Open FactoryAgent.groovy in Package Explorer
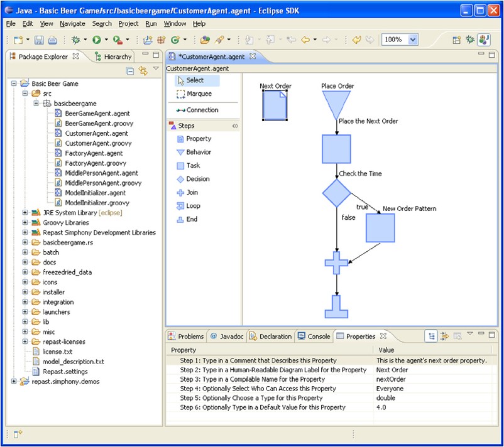Image resolution: width=504 pixels, height=447 pixels. (97, 163)
